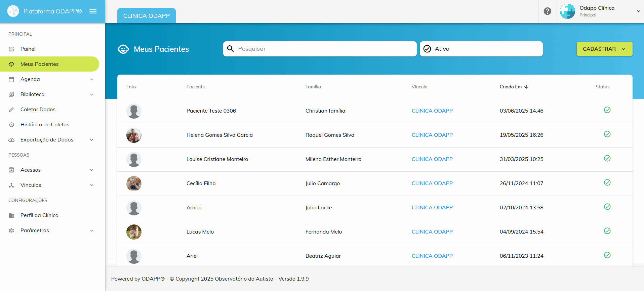Click status check for Louise Cristiane Monteiro
Viewport: 644px width, 291px height.
click(x=607, y=158)
